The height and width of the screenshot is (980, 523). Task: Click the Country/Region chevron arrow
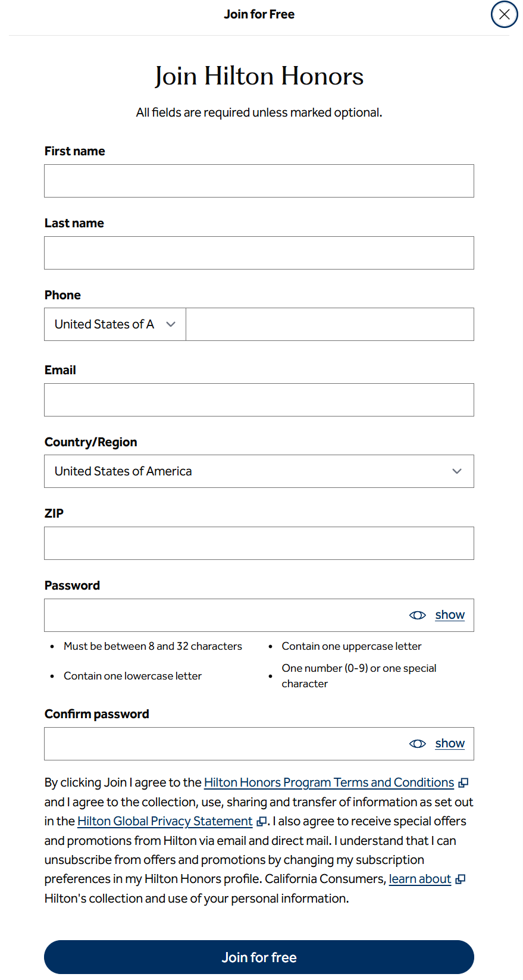coord(457,471)
